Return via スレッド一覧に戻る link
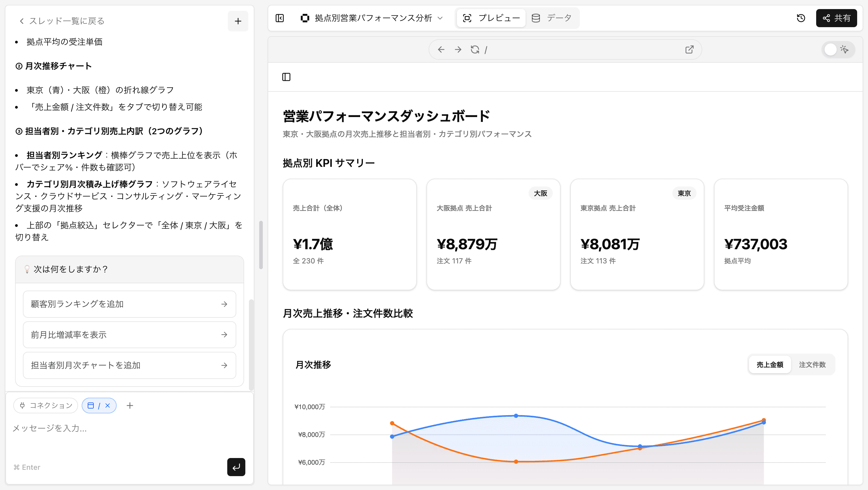 click(x=62, y=21)
